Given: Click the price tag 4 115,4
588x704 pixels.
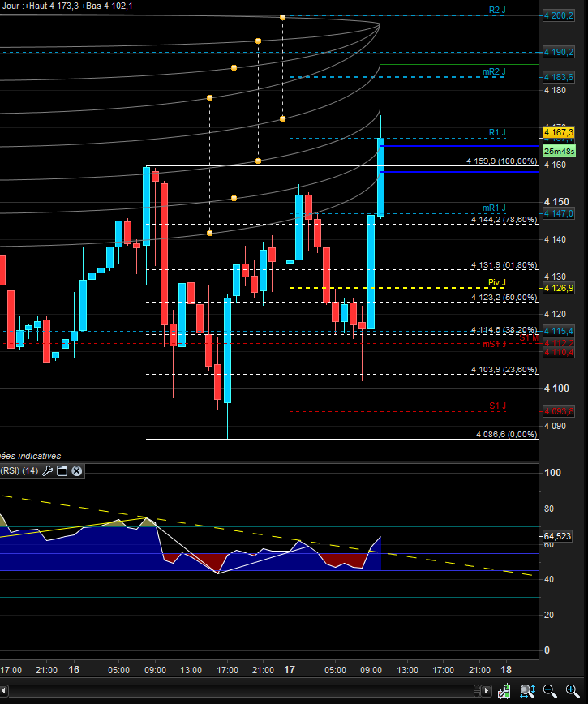Looking at the screenshot, I should coord(558,332).
